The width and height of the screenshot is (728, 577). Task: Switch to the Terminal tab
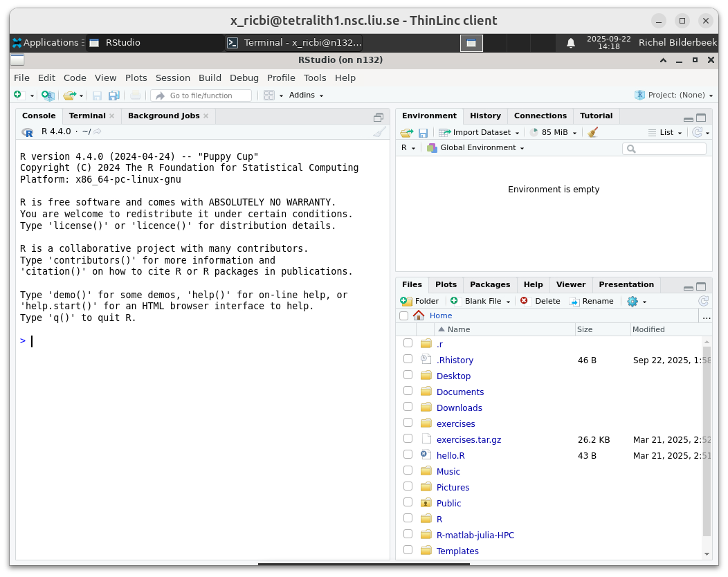pos(87,116)
